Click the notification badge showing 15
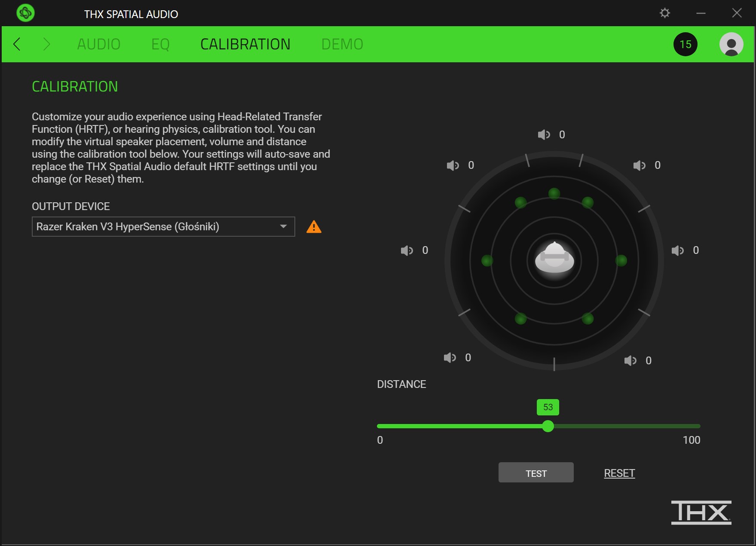The width and height of the screenshot is (756, 546). click(685, 44)
